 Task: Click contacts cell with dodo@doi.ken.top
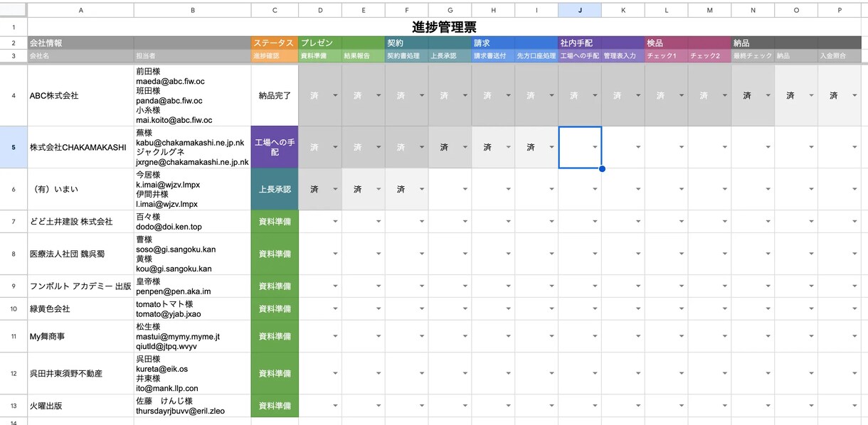192,222
